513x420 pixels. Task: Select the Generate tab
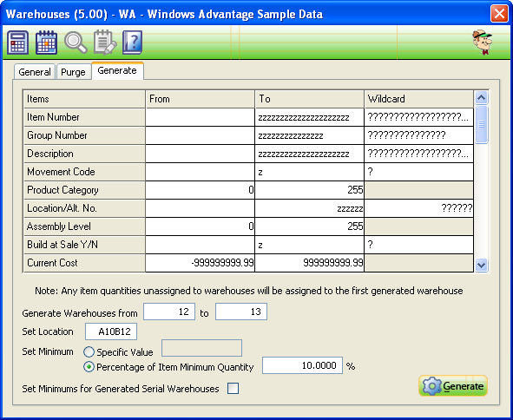click(117, 70)
